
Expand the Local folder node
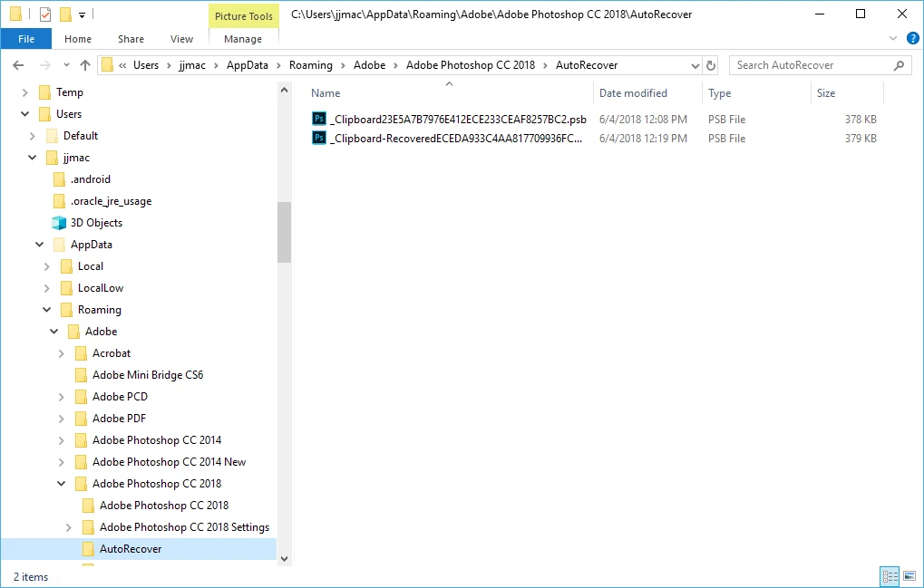click(46, 266)
